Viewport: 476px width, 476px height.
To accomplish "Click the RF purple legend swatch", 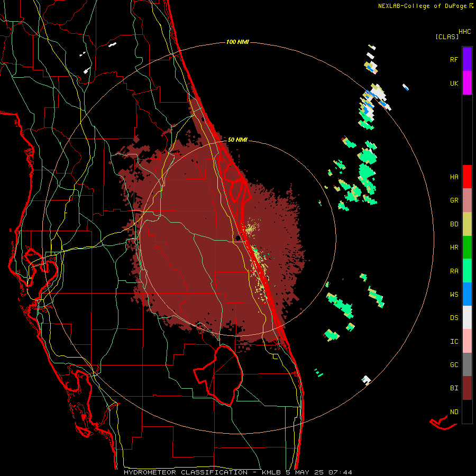I will [x=467, y=59].
